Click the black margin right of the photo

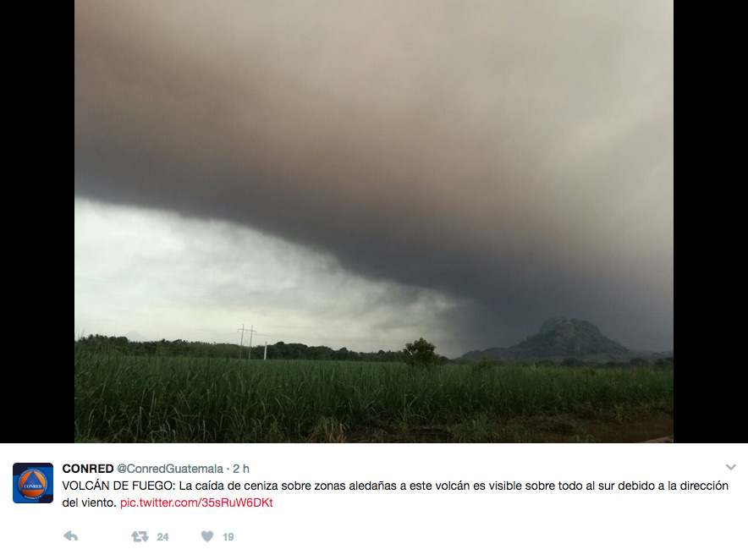(711, 222)
